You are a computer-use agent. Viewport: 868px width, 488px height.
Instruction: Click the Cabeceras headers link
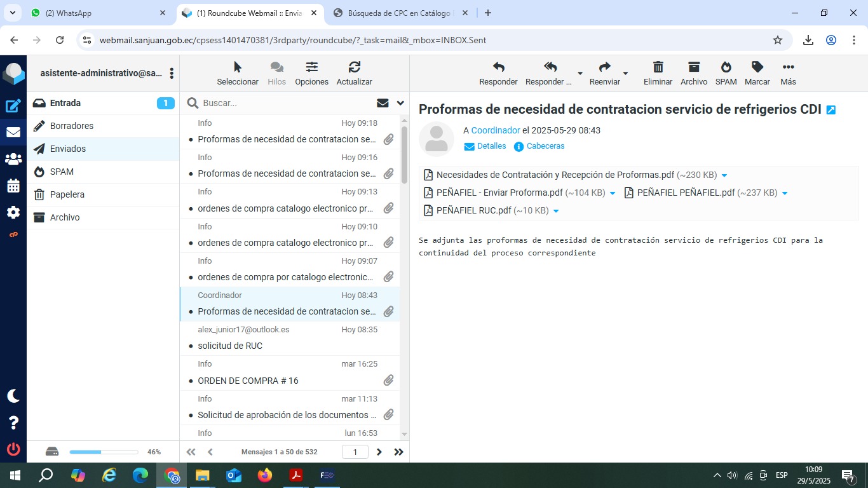click(x=545, y=146)
